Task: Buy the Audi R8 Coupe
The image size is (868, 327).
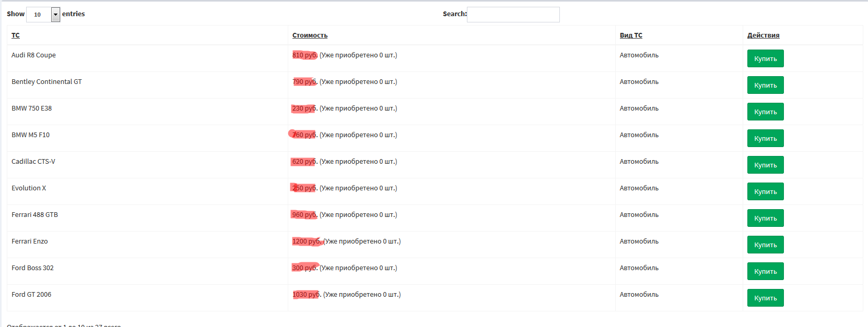Action: (765, 58)
